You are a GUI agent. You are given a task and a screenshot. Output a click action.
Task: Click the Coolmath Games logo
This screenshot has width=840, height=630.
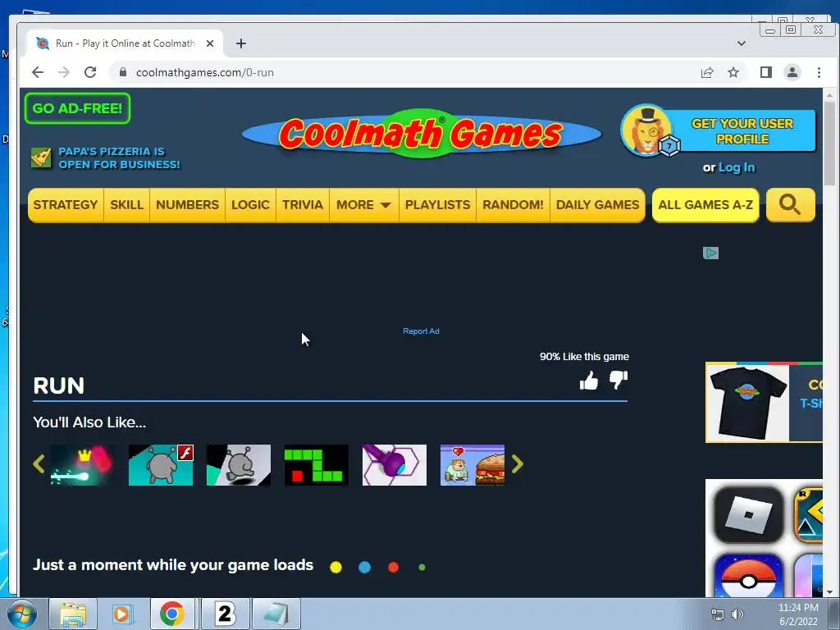coord(421,133)
